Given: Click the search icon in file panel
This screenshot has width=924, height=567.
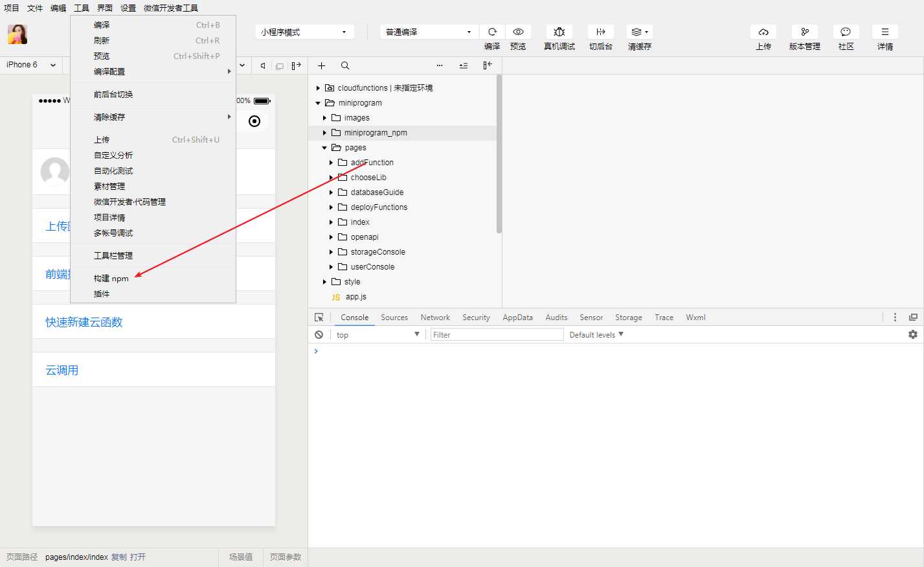Looking at the screenshot, I should 345,65.
